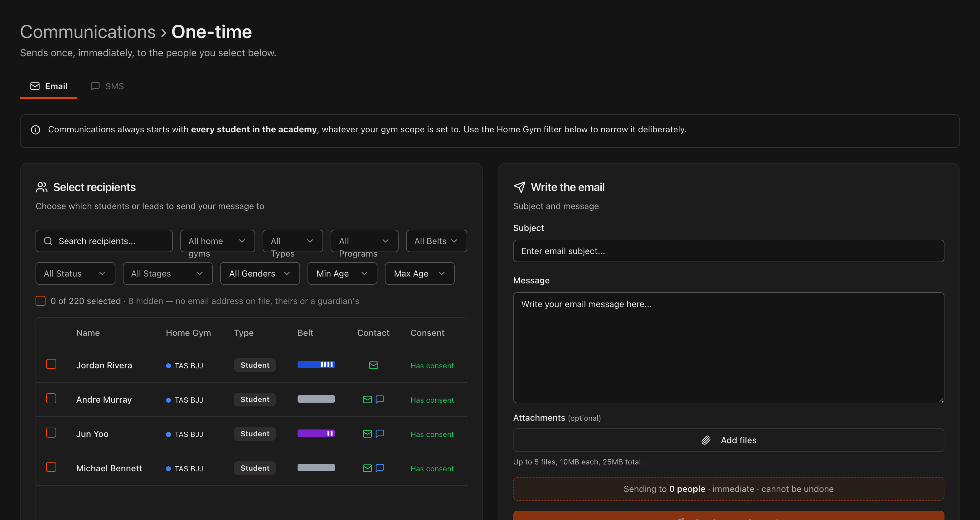The height and width of the screenshot is (520, 980).
Task: Open the Max Age dropdown
Action: tap(419, 274)
